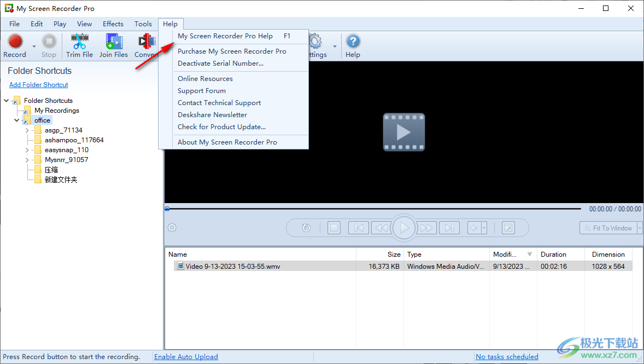Click the video playback progress bar
This screenshot has width=644, height=364.
pyautogui.click(x=372, y=208)
